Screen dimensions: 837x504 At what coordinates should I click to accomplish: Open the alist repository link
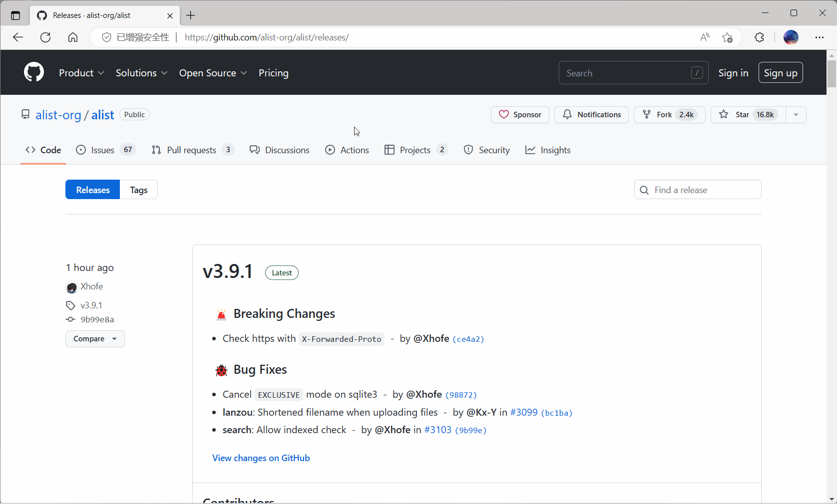click(103, 115)
